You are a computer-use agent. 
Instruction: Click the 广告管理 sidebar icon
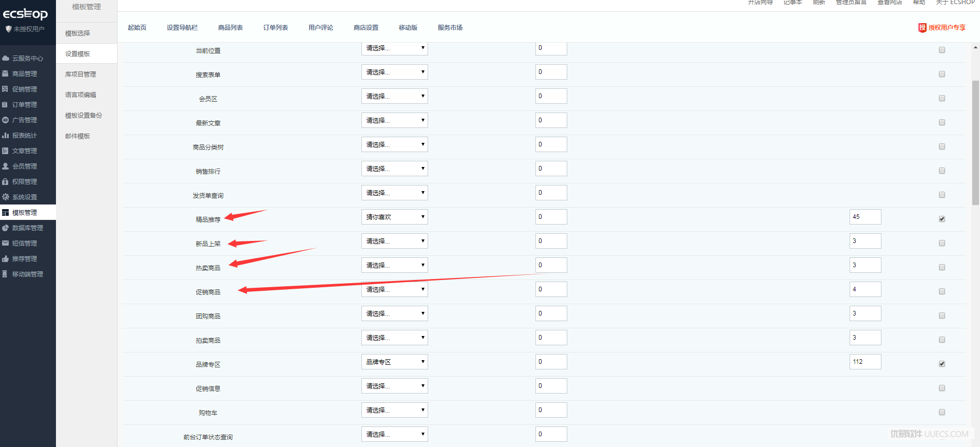(6, 120)
